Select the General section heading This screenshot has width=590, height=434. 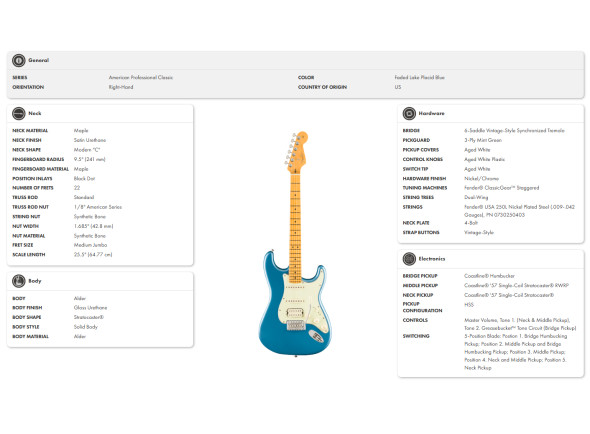[39, 60]
